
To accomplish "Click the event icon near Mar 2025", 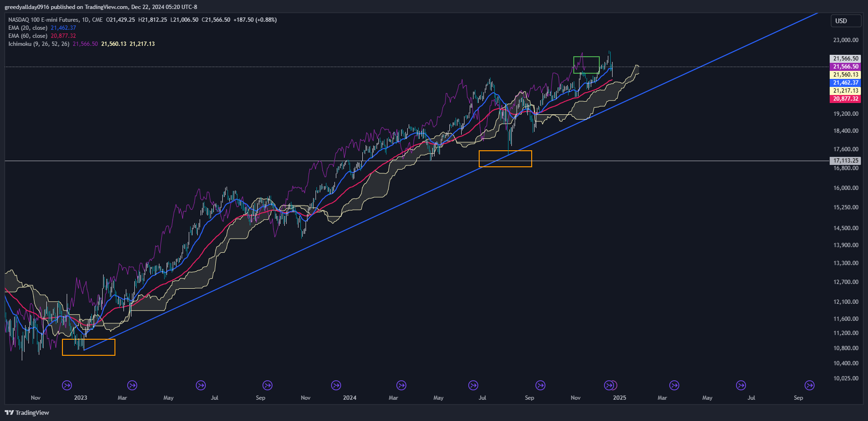I will 675,386.
